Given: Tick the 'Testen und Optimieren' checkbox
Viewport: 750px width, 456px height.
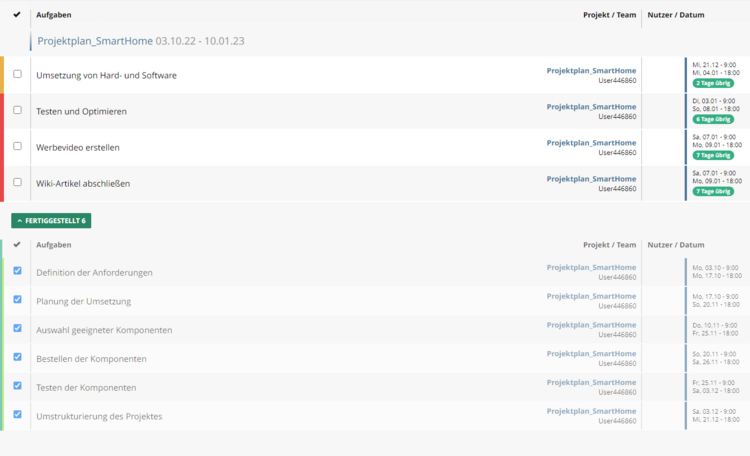Looking at the screenshot, I should (17, 110).
